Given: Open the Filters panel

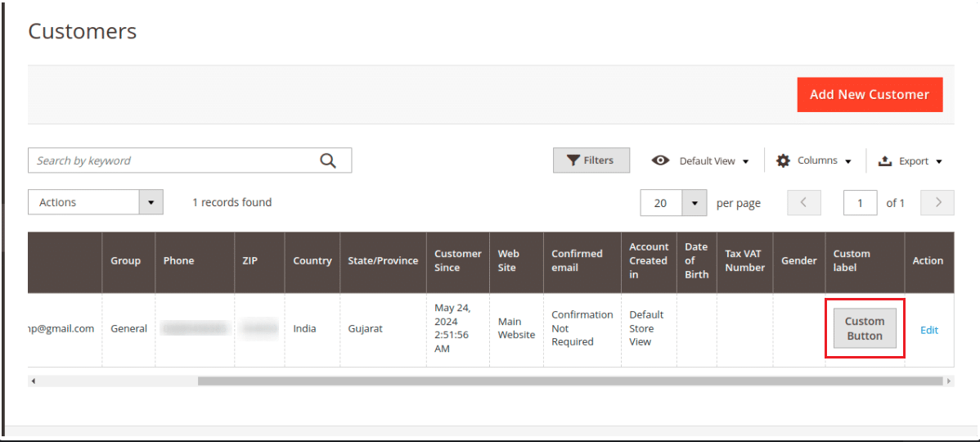Looking at the screenshot, I should click(x=591, y=160).
